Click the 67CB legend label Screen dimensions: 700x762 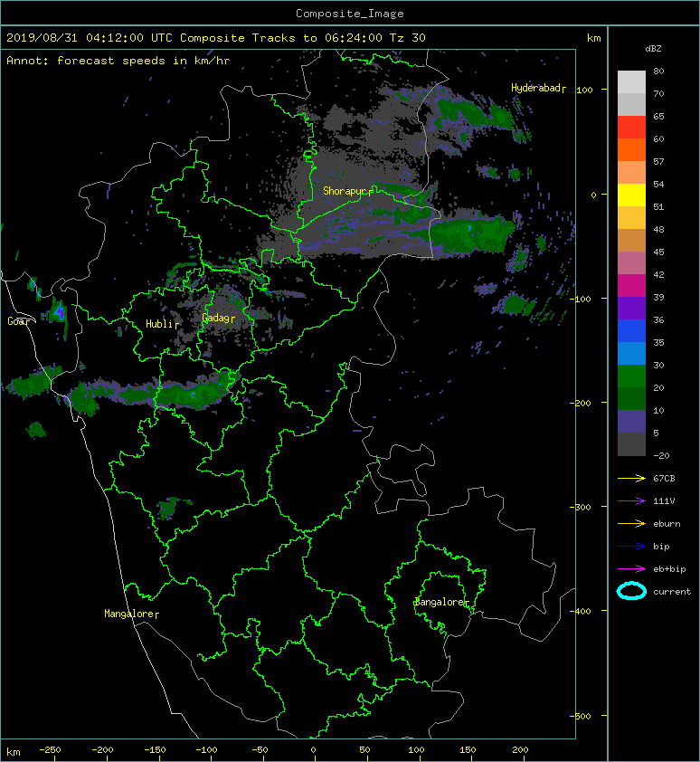(x=664, y=478)
